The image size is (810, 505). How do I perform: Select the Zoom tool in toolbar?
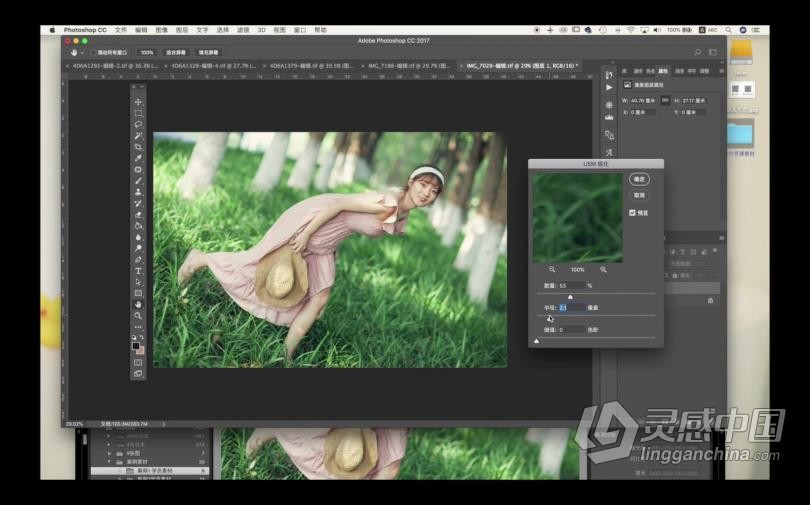click(138, 315)
